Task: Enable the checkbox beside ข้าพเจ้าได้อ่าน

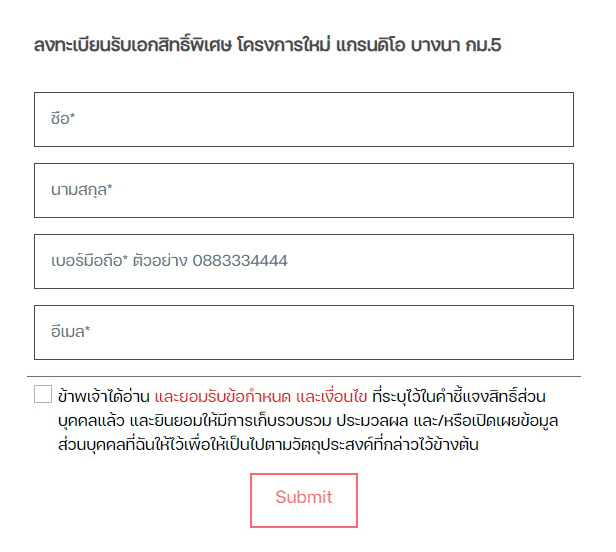Action: point(42,394)
